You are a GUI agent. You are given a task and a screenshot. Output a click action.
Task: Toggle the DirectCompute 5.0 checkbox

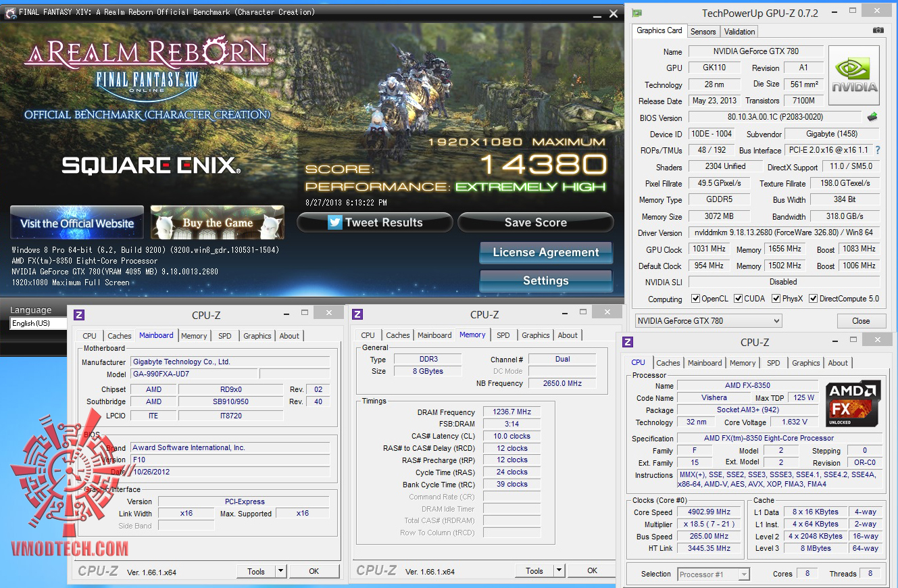(x=814, y=299)
